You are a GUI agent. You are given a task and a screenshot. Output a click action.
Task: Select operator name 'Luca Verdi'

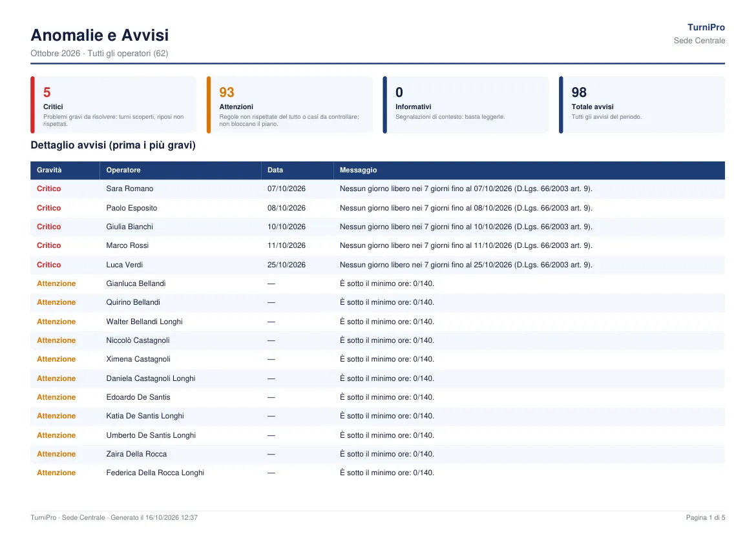(125, 265)
